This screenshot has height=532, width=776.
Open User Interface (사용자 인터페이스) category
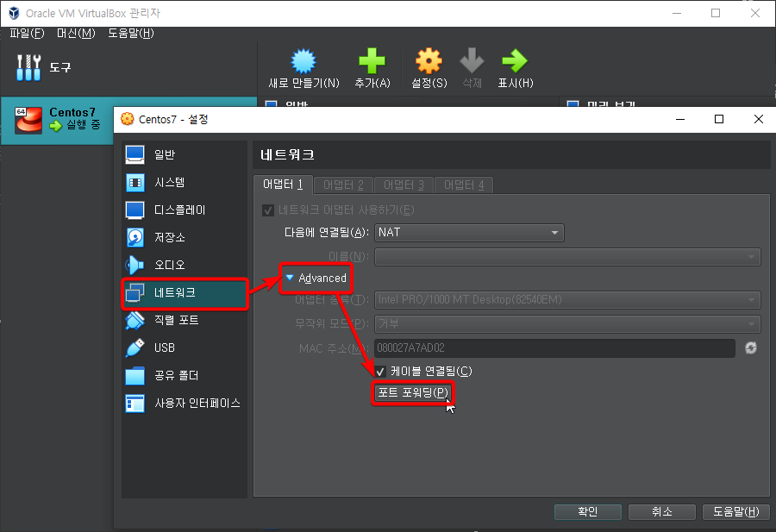click(185, 404)
